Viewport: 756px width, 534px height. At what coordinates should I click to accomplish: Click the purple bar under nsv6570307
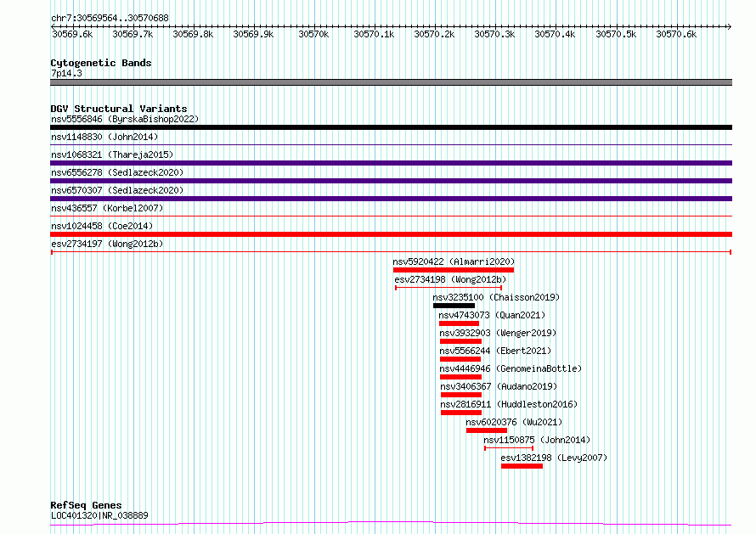(x=391, y=199)
